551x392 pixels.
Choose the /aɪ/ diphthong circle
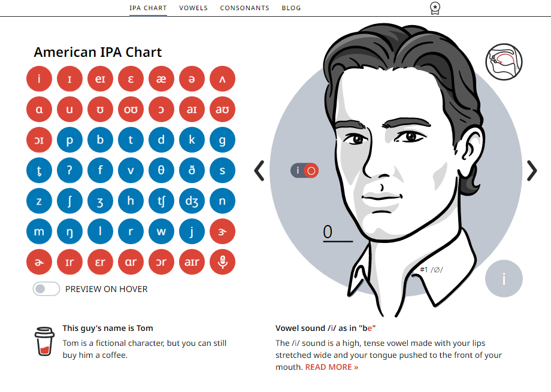(x=192, y=110)
